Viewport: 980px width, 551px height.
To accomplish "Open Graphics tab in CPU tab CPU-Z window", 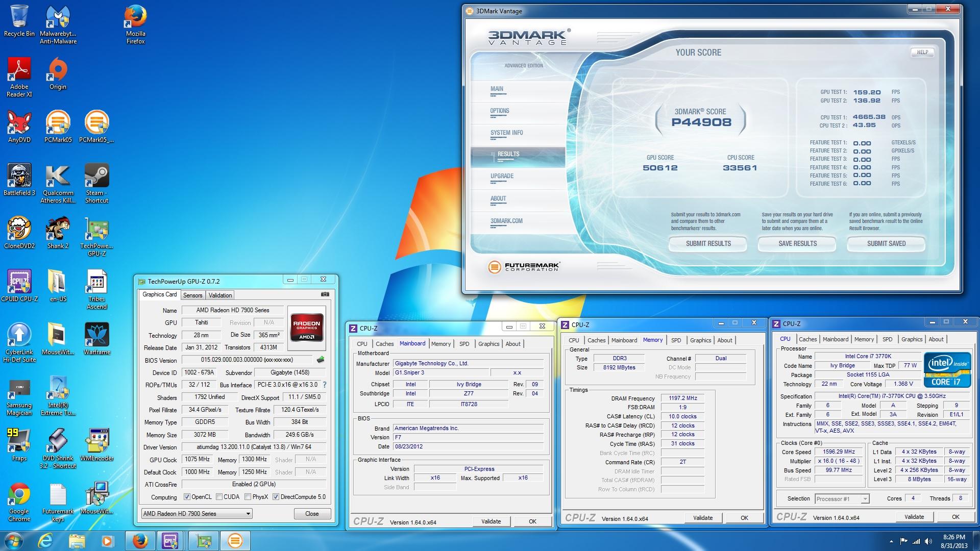I will click(x=912, y=339).
